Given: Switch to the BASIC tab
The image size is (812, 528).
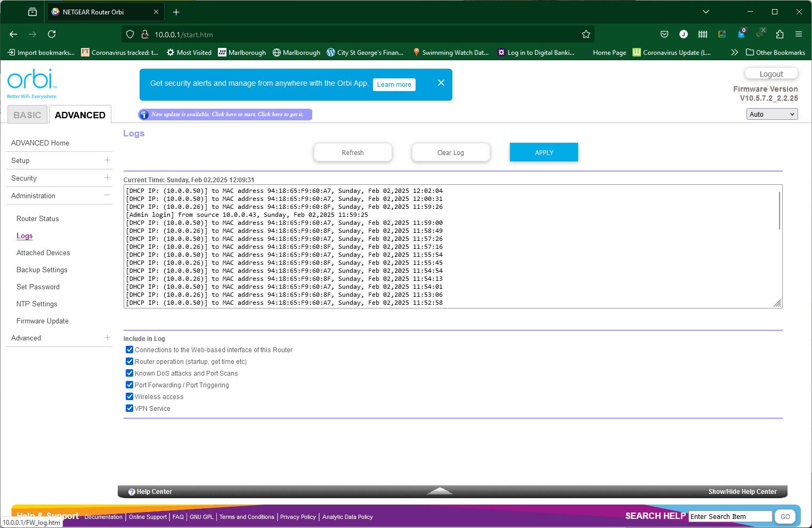Looking at the screenshot, I should point(27,115).
